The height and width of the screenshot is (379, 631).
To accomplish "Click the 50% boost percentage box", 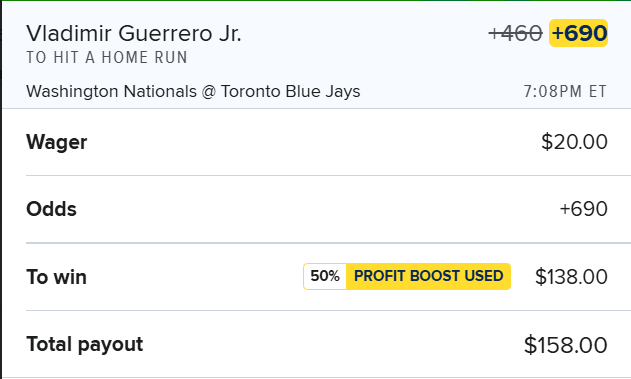I will [x=325, y=276].
